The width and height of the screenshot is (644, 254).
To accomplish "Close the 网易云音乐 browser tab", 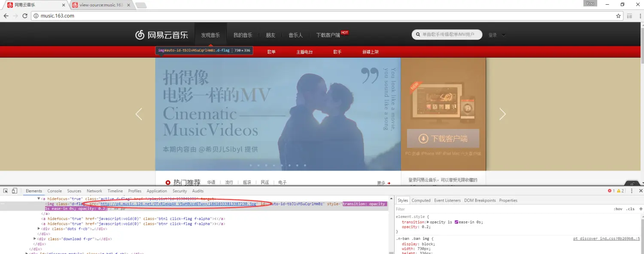I will (x=64, y=5).
